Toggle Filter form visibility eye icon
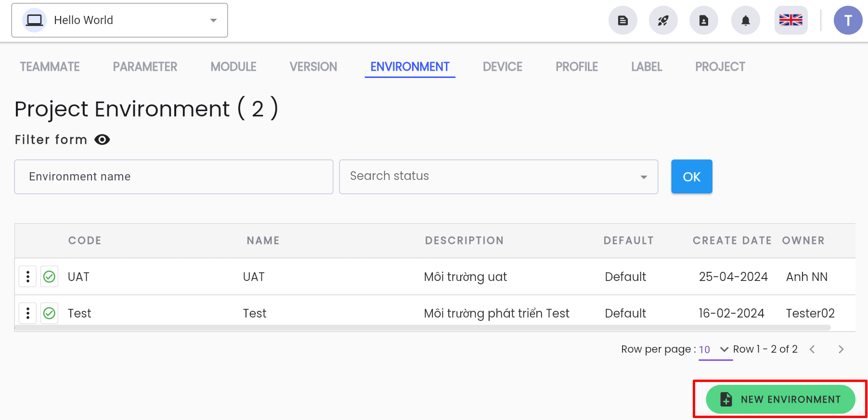The height and width of the screenshot is (420, 868). click(x=102, y=140)
